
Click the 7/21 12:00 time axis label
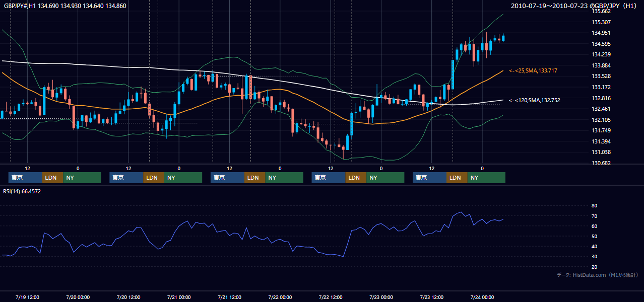point(229,297)
